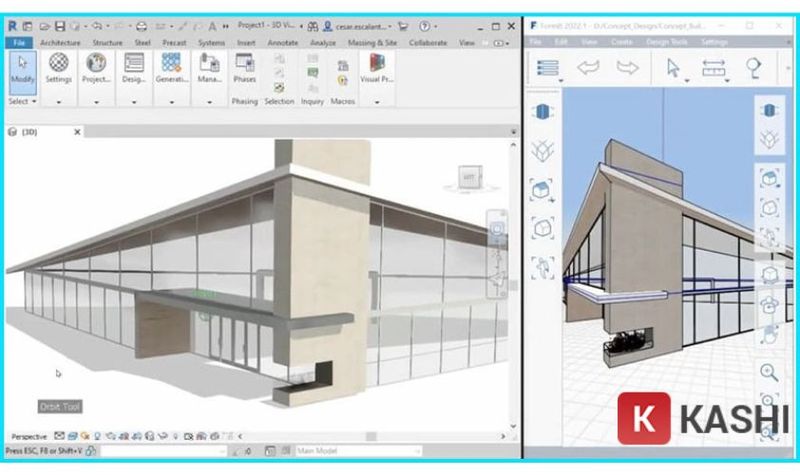Viewport: 800px width, 475px height.
Task: Click the Project Location globe icon
Action: click(96, 62)
